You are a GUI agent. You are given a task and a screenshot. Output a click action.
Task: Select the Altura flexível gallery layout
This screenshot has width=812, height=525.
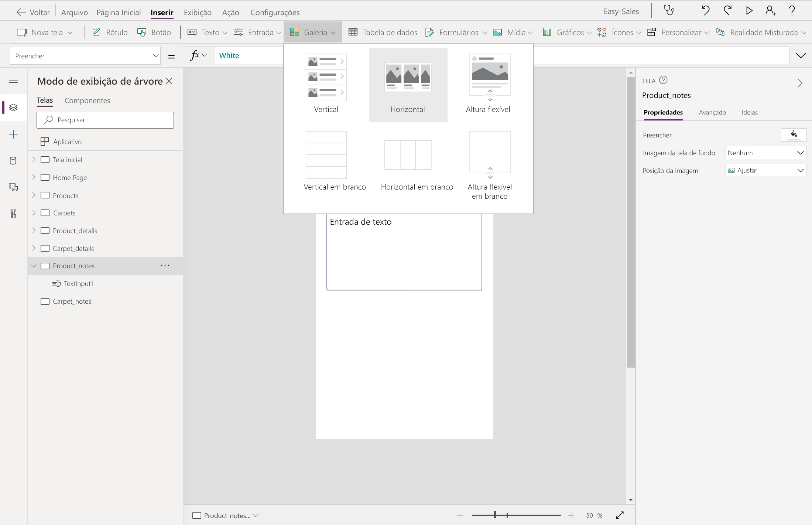pos(488,84)
